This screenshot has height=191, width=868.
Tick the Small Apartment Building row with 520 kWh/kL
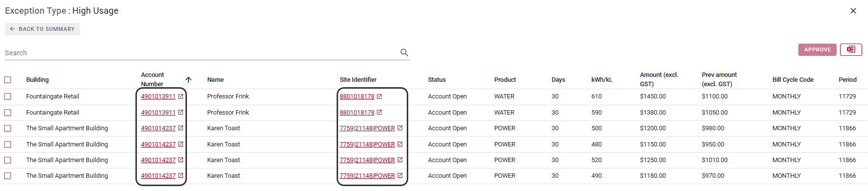click(8, 160)
